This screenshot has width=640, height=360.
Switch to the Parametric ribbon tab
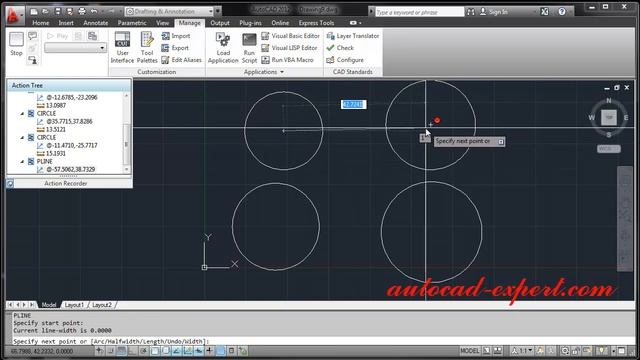click(x=132, y=23)
